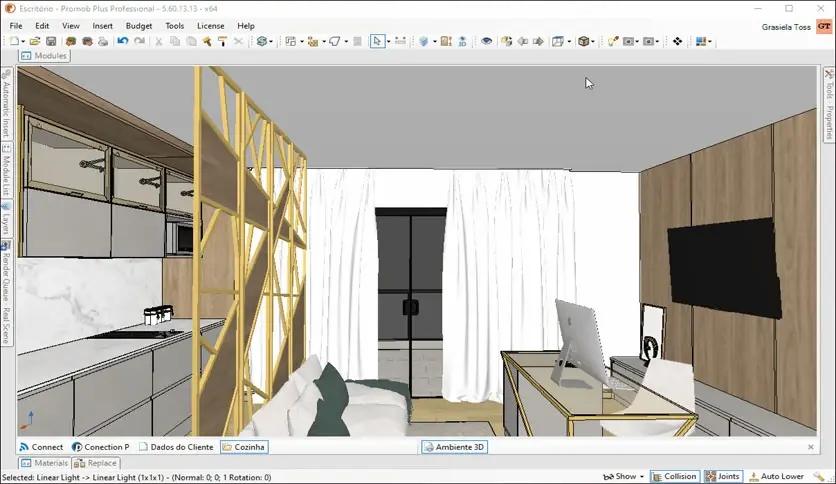Screen dimensions: 836x484
Task: Click the Save file icon
Action: pos(49,42)
